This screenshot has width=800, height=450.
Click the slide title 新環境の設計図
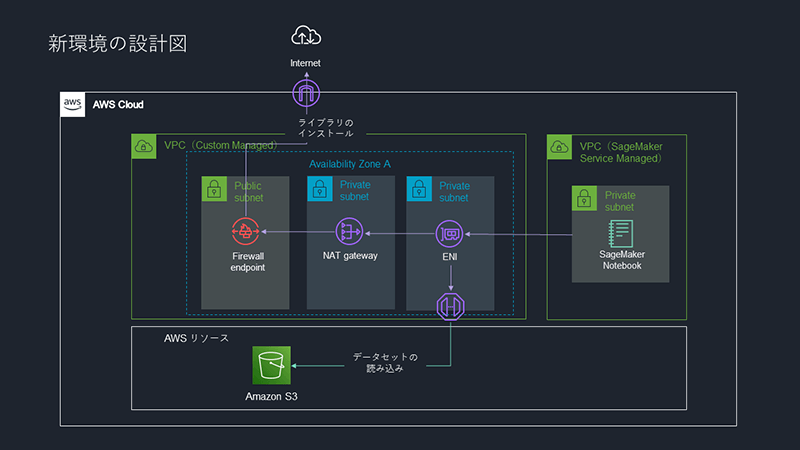tap(118, 43)
